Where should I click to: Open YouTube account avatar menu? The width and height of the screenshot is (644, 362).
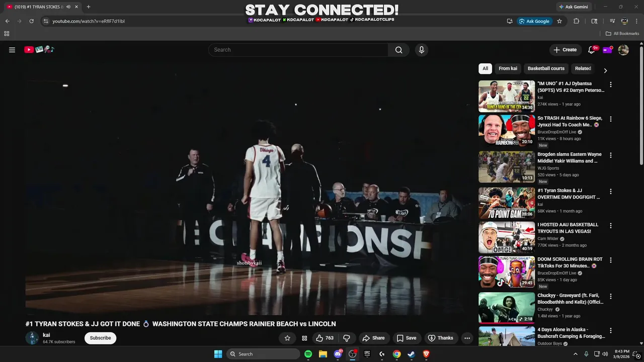623,50
